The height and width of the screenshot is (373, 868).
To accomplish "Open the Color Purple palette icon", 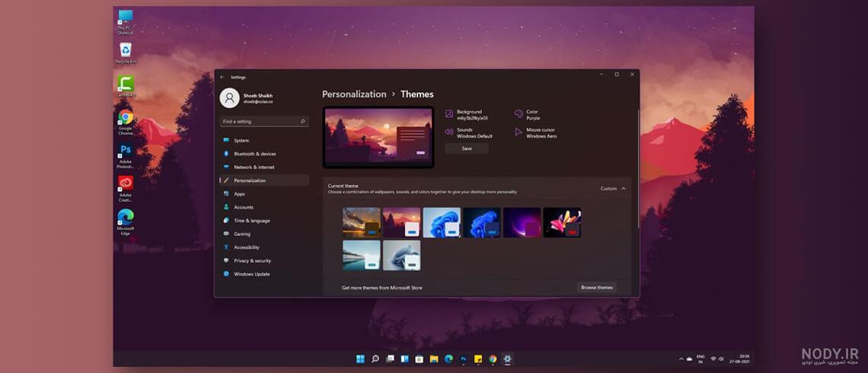I will click(519, 114).
